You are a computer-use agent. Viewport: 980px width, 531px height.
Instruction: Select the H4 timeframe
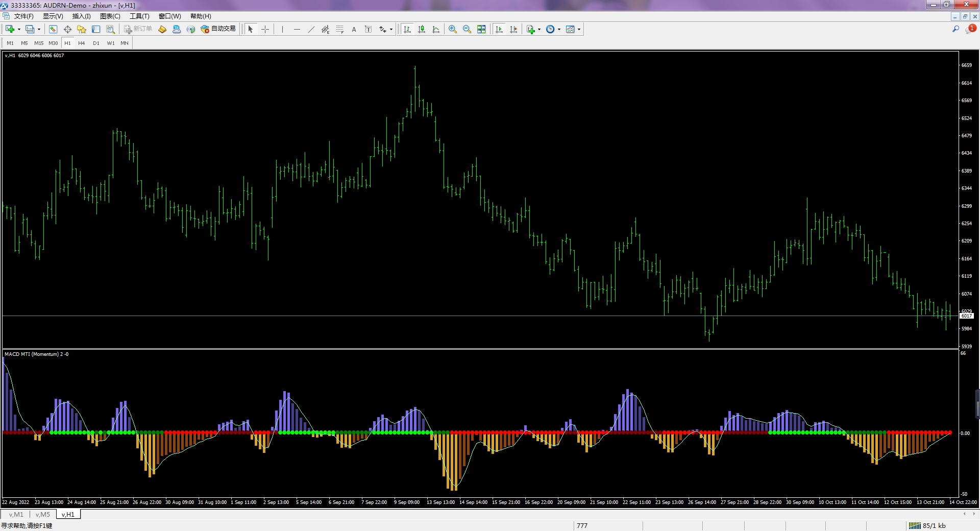pyautogui.click(x=82, y=43)
